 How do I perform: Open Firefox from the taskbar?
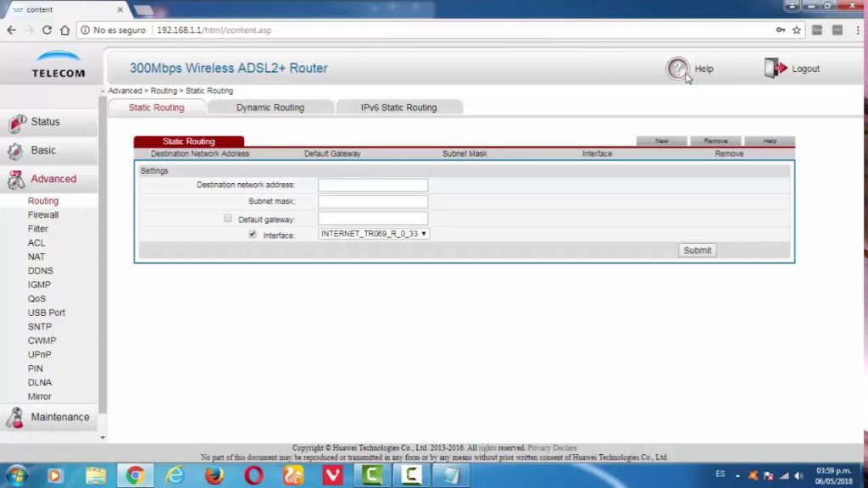214,475
